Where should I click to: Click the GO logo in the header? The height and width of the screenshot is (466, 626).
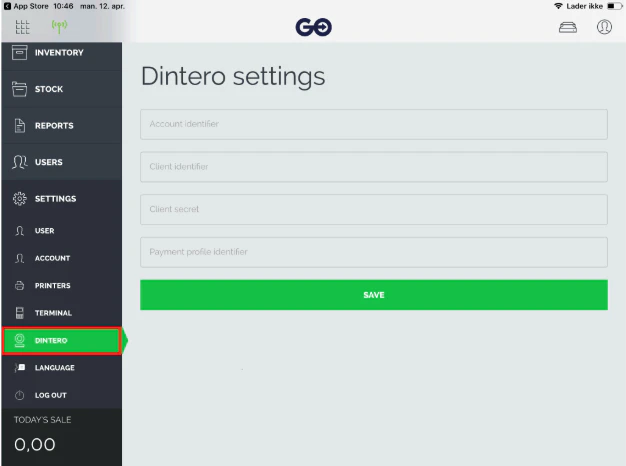coord(313,27)
